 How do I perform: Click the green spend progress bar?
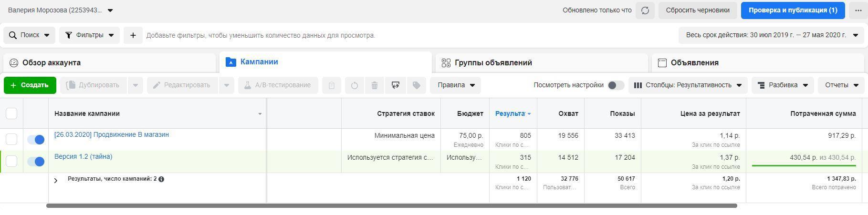coord(804,166)
